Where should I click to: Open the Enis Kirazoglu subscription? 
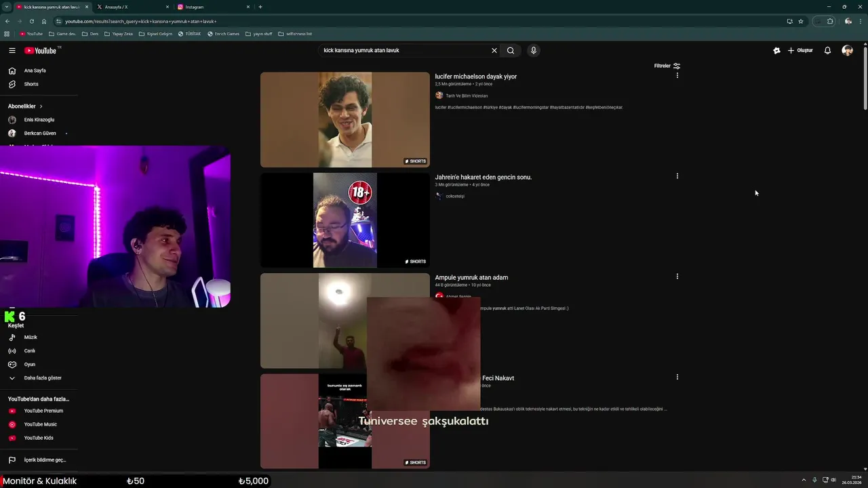[x=39, y=120]
